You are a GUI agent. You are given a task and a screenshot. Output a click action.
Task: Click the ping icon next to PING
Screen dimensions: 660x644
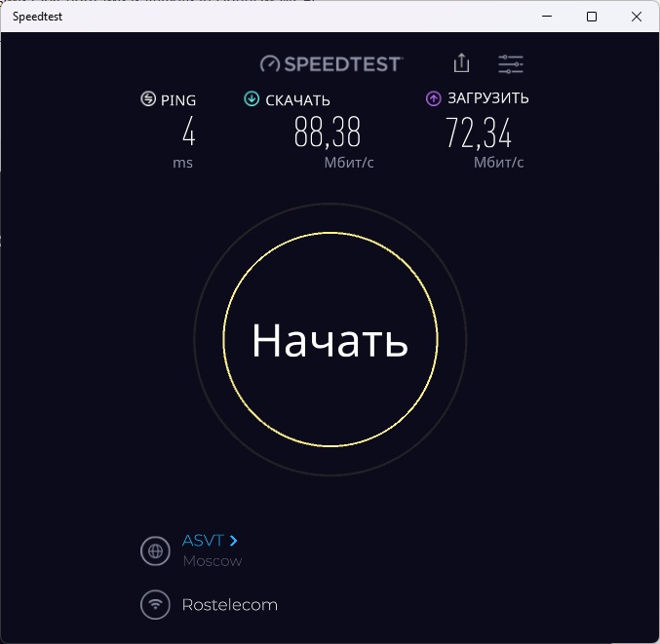148,98
